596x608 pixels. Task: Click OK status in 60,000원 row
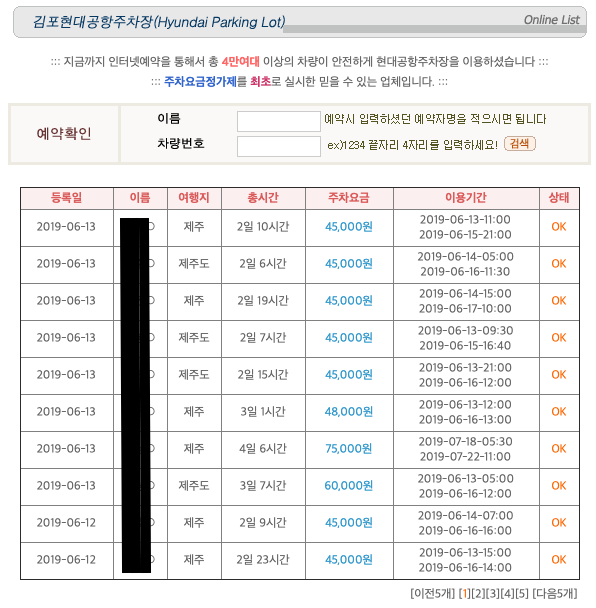click(559, 485)
